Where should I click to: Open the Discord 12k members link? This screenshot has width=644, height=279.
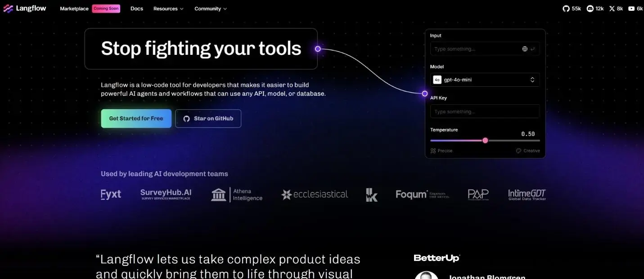tap(595, 9)
